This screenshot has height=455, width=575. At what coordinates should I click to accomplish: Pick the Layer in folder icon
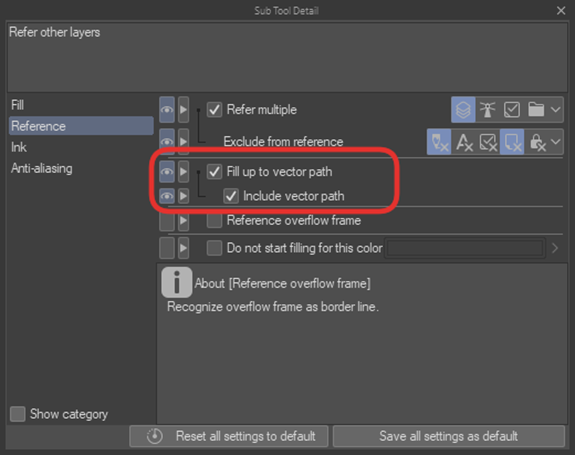click(x=536, y=110)
